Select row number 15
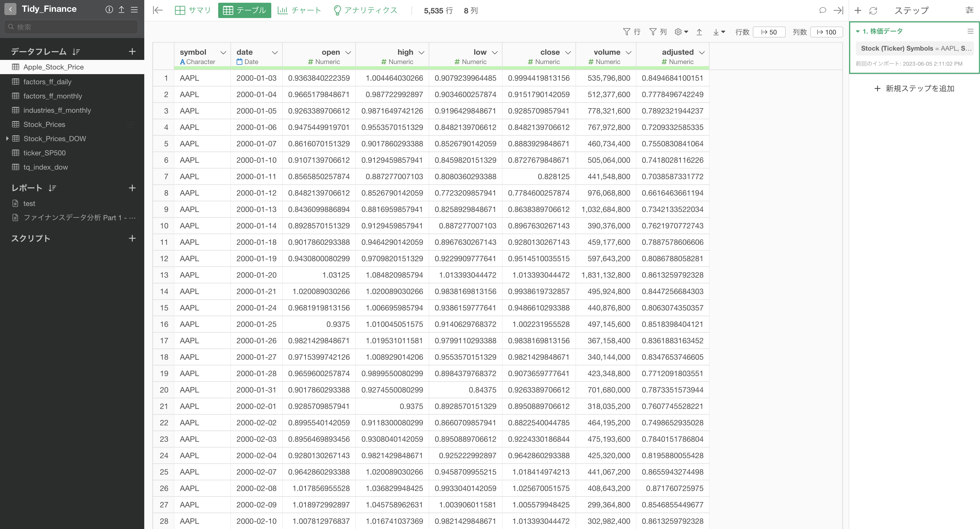 164,308
